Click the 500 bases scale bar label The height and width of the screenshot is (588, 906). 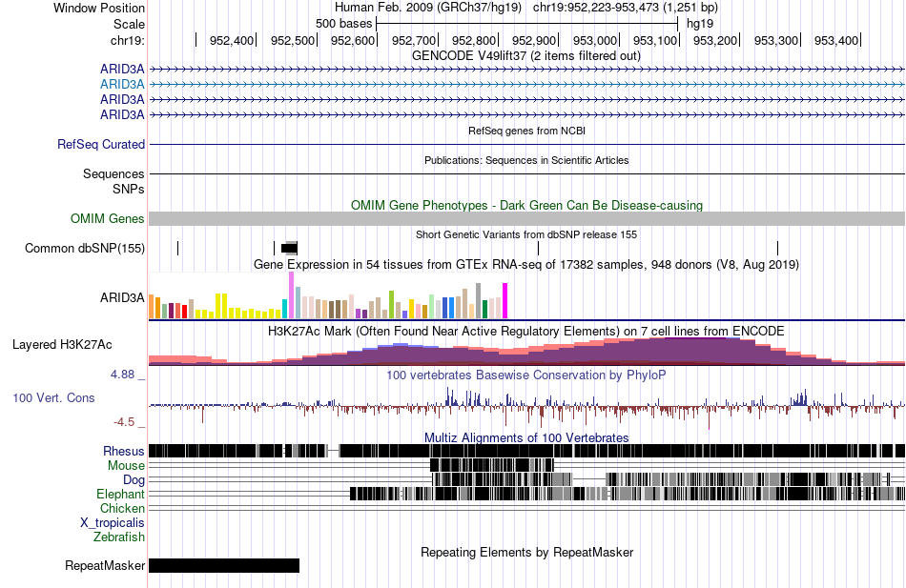coord(343,24)
